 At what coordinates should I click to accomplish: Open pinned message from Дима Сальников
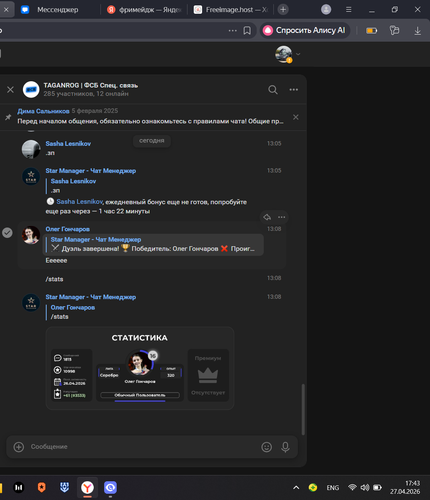[x=150, y=116]
